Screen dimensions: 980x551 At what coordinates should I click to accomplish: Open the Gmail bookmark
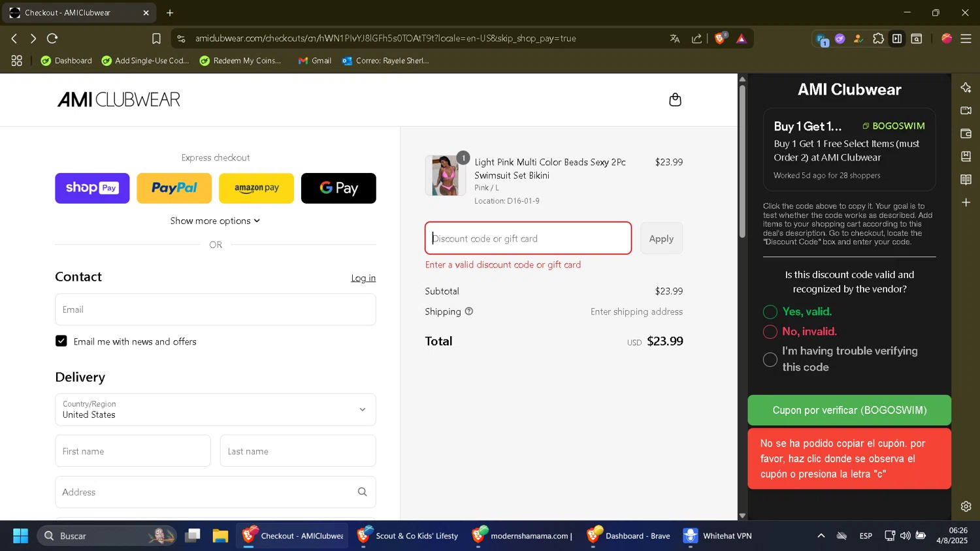pyautogui.click(x=315, y=61)
